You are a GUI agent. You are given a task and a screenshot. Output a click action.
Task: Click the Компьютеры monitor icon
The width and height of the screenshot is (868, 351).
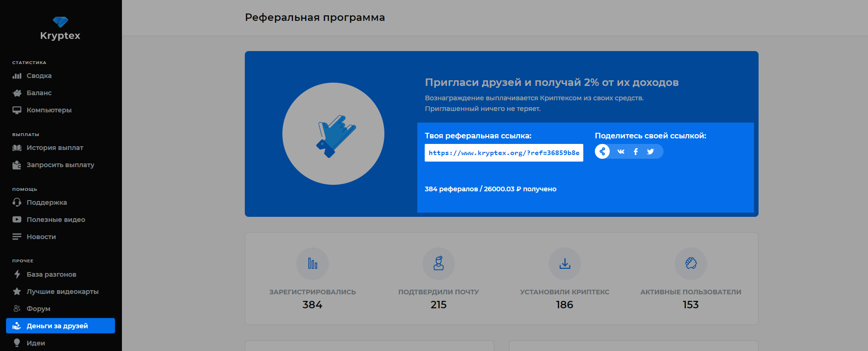click(x=17, y=110)
